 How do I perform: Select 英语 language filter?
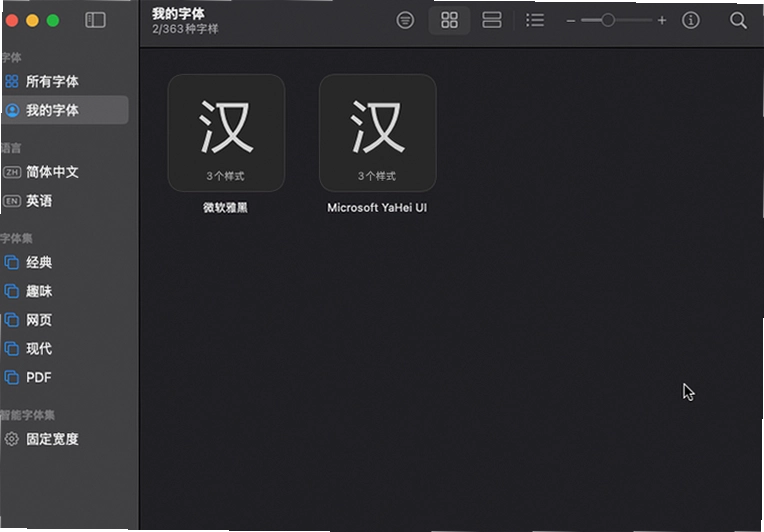click(65, 201)
